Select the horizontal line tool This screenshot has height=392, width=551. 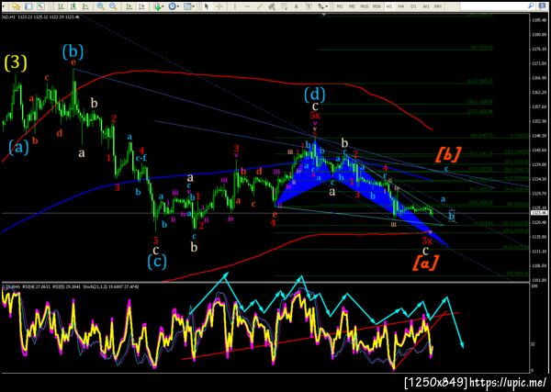pyautogui.click(x=247, y=6)
